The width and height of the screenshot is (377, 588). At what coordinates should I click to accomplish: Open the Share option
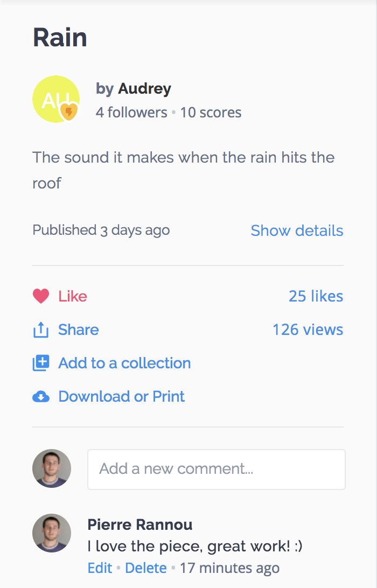pyautogui.click(x=79, y=330)
